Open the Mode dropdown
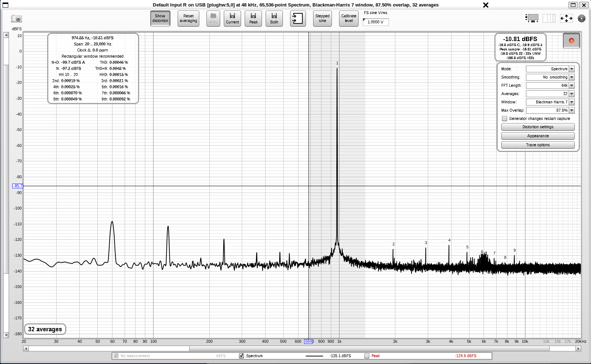This screenshot has width=591, height=364. coord(550,69)
